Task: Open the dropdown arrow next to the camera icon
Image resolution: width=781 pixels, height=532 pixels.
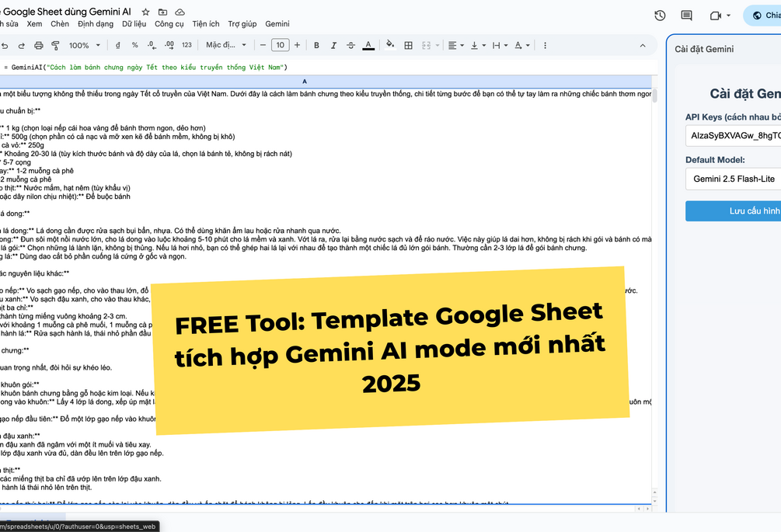Action: (x=728, y=16)
